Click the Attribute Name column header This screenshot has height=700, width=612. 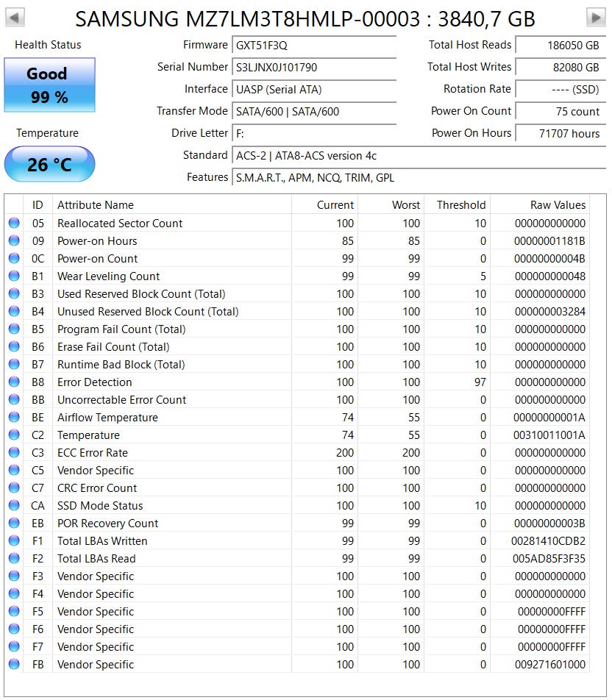(x=96, y=205)
